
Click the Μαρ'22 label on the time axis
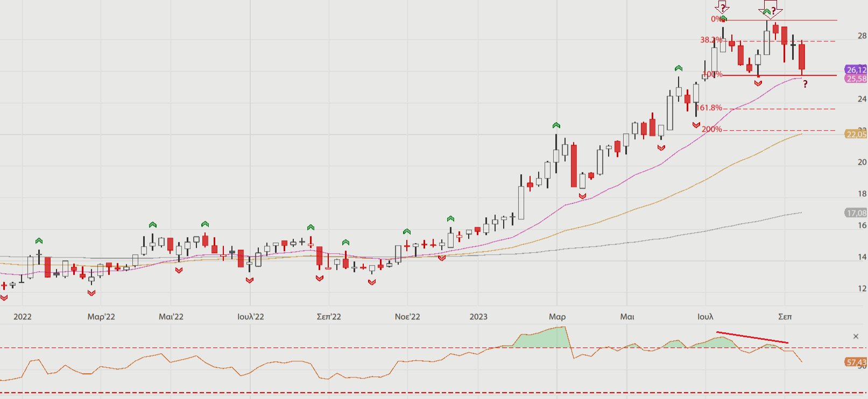[101, 316]
